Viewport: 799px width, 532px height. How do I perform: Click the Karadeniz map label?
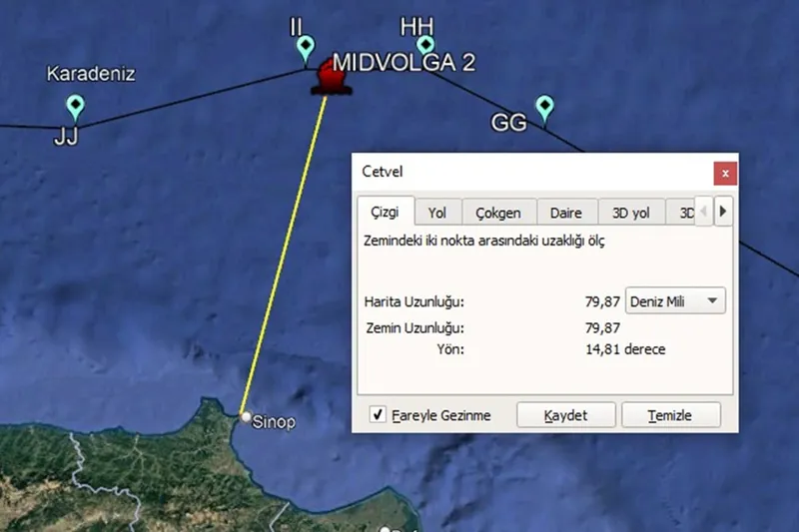click(x=91, y=74)
